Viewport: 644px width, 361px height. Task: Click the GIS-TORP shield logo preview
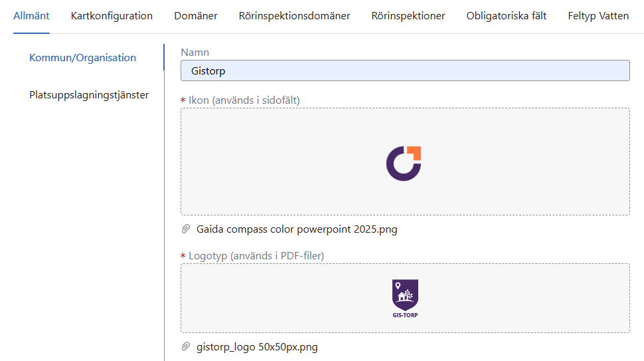tap(405, 298)
